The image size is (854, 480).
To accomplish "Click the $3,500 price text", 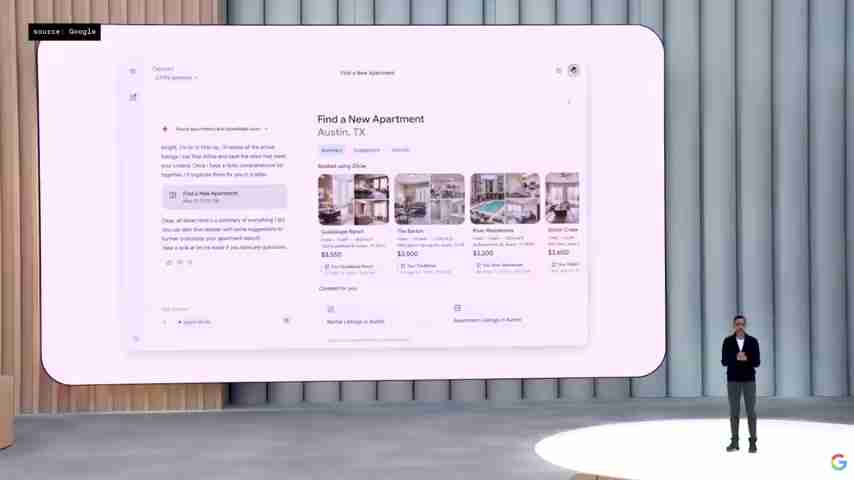I will 332,254.
